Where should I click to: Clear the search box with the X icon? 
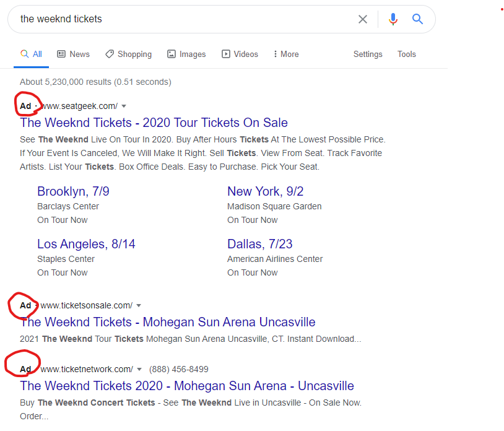(x=363, y=19)
